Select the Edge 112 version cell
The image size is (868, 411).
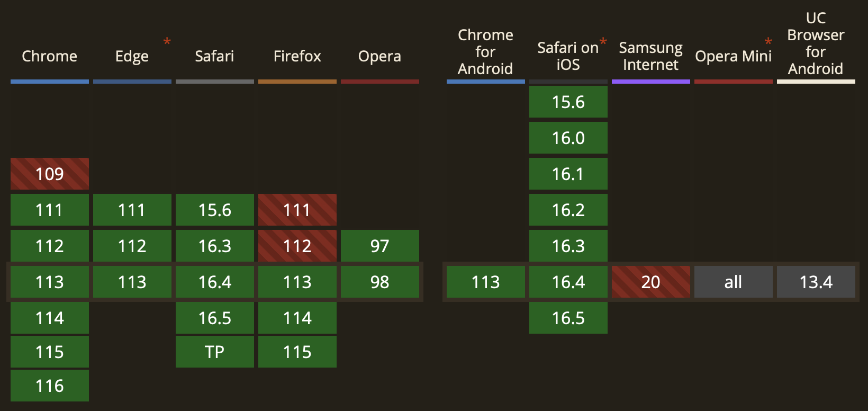(x=132, y=246)
